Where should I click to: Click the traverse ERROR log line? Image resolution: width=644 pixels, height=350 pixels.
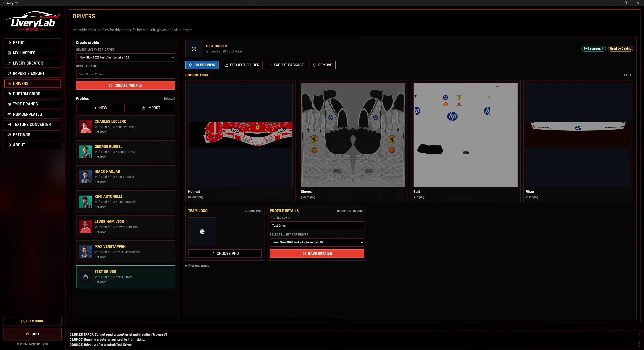click(x=118, y=335)
